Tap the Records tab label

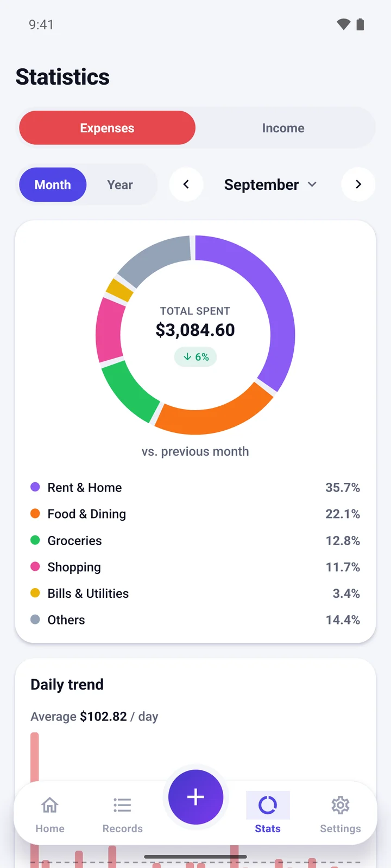123,828
